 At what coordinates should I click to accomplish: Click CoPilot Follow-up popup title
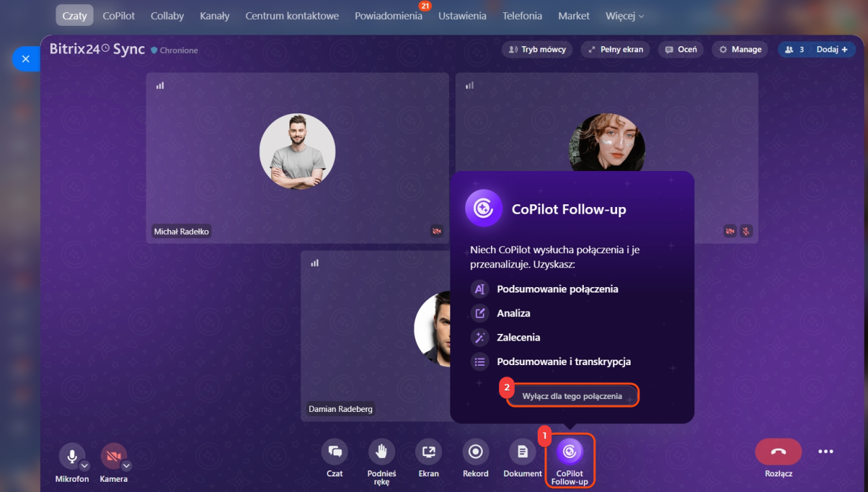pyautogui.click(x=569, y=210)
